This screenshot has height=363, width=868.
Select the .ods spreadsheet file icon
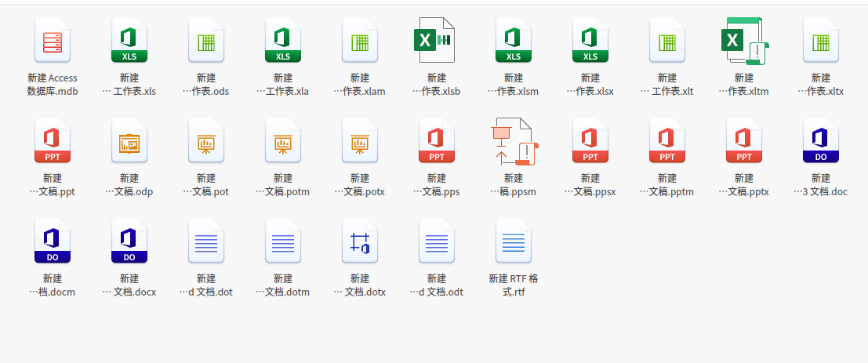tap(206, 41)
